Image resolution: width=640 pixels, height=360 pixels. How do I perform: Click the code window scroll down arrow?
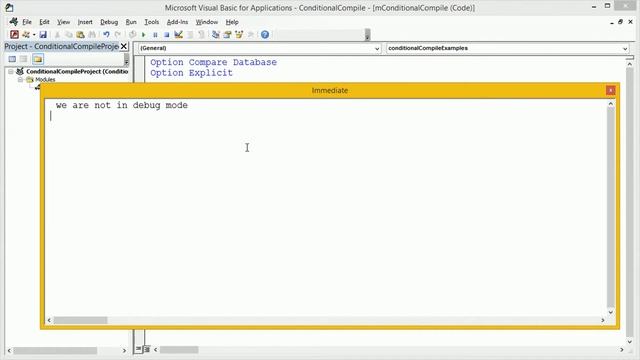point(629,342)
